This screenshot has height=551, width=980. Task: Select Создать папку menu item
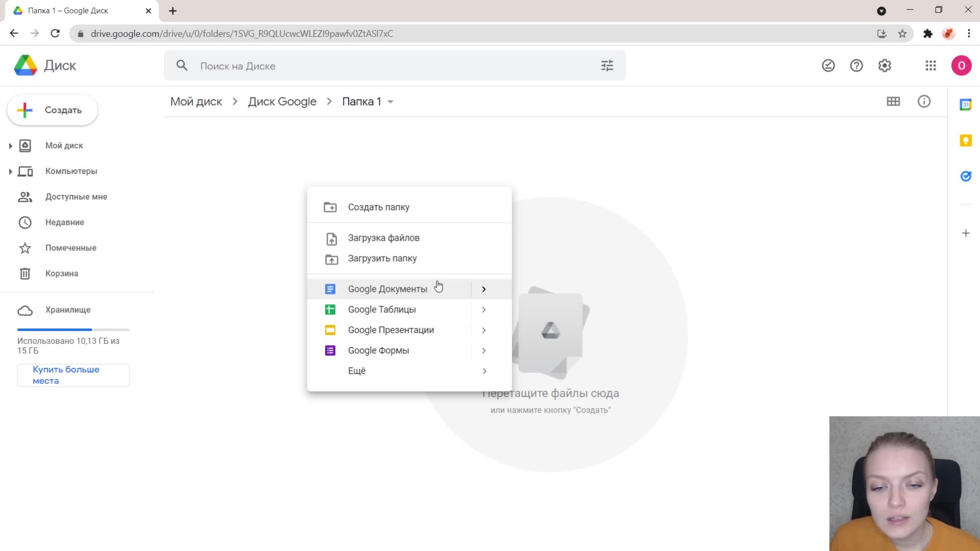click(409, 207)
